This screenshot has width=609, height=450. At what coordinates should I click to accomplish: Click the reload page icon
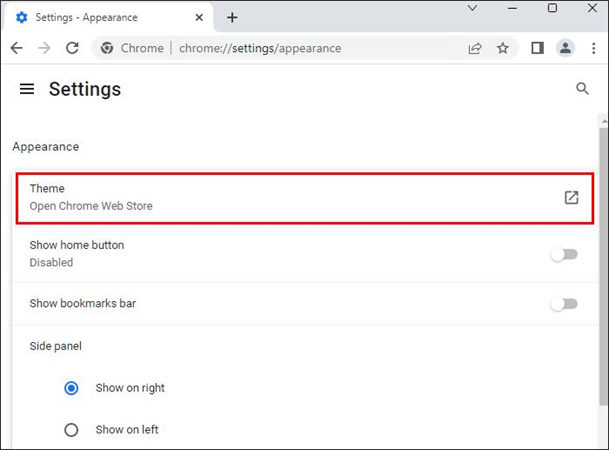pyautogui.click(x=72, y=48)
